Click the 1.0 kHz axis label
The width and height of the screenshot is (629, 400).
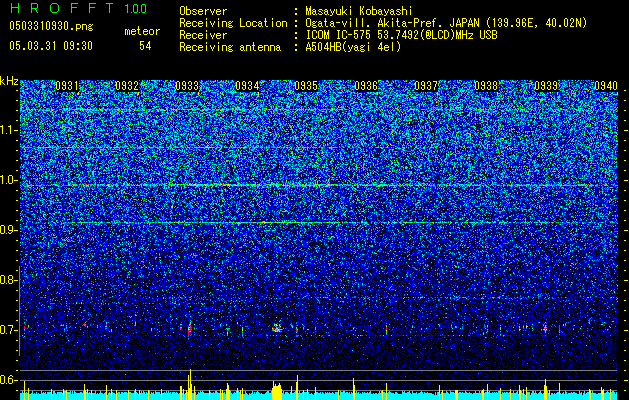point(9,180)
